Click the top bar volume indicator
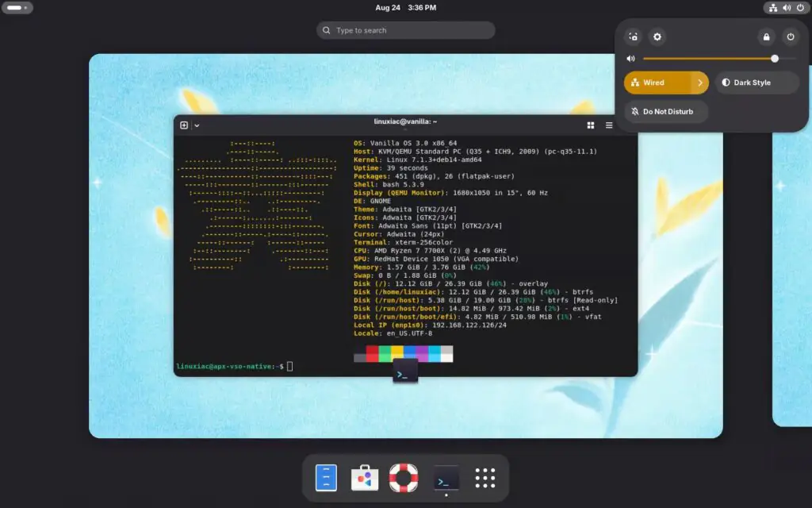The width and height of the screenshot is (812, 508). click(x=787, y=8)
